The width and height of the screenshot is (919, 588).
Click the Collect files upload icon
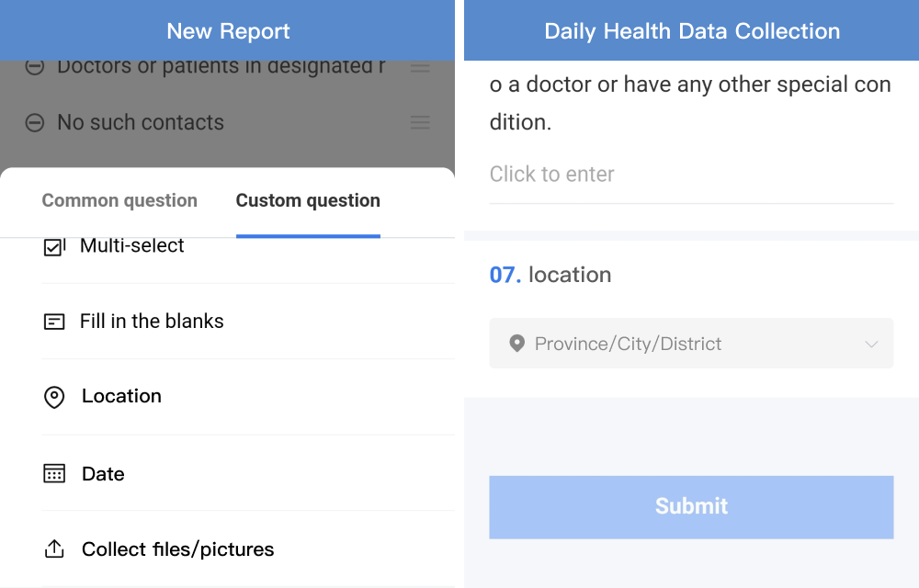tap(54, 548)
